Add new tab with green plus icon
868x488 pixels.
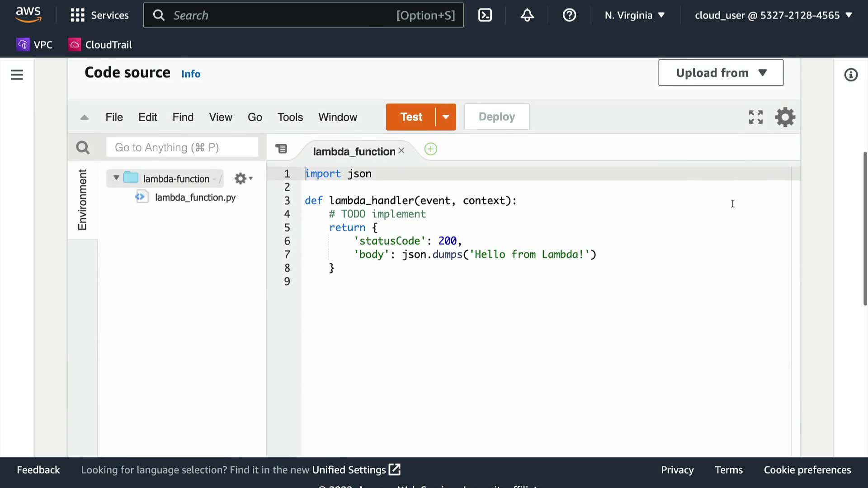pyautogui.click(x=431, y=149)
